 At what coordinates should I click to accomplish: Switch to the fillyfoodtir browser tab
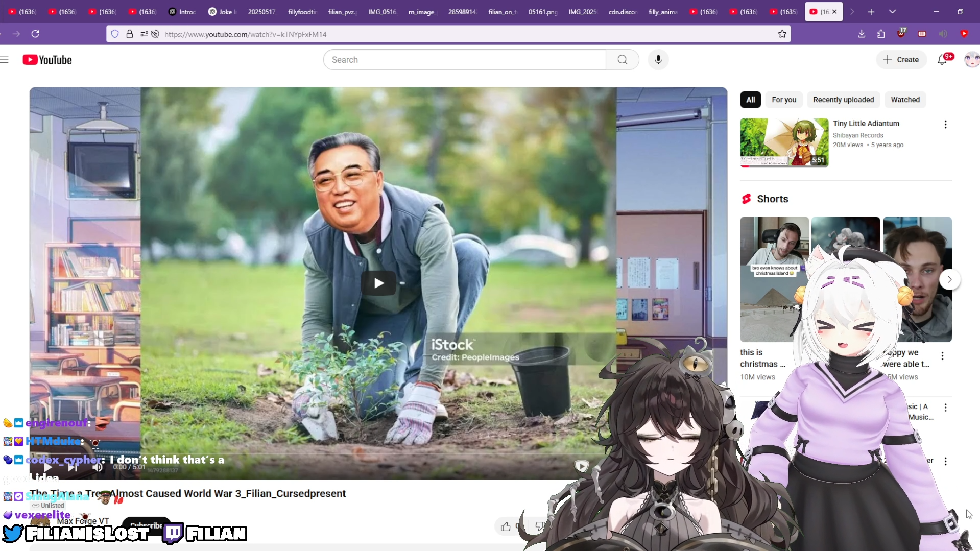pyautogui.click(x=302, y=12)
